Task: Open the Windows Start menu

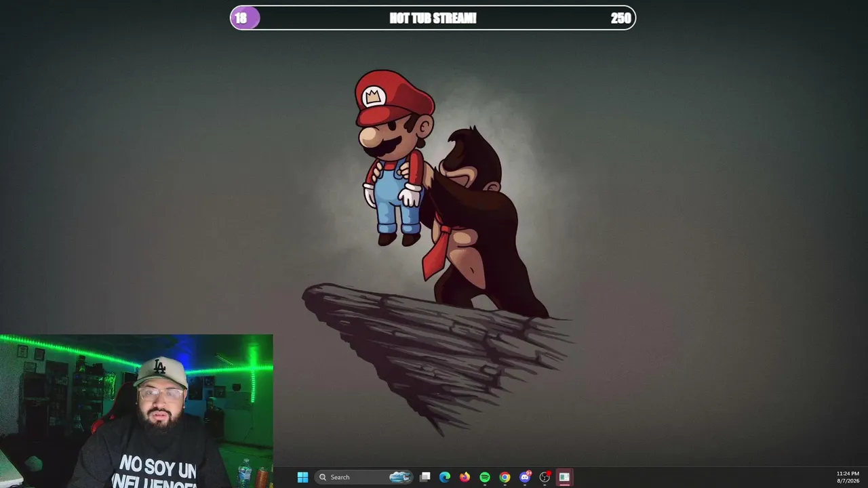Action: (302, 477)
